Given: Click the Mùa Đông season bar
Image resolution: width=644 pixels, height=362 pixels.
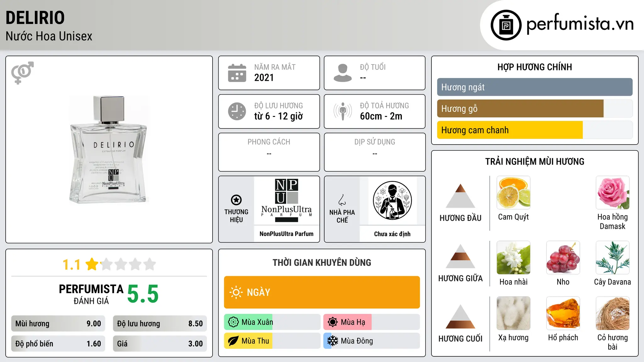Looking at the screenshot, I should pyautogui.click(x=371, y=341).
